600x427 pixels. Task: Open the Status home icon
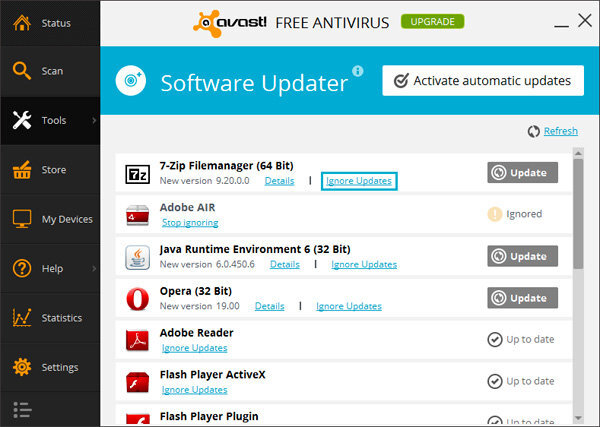coord(22,23)
